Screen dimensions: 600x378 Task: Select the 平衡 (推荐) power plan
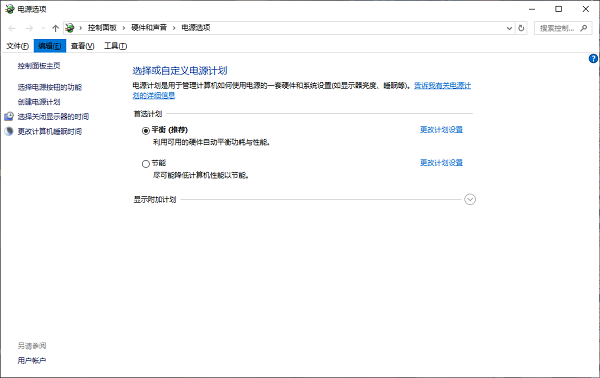[x=146, y=130]
